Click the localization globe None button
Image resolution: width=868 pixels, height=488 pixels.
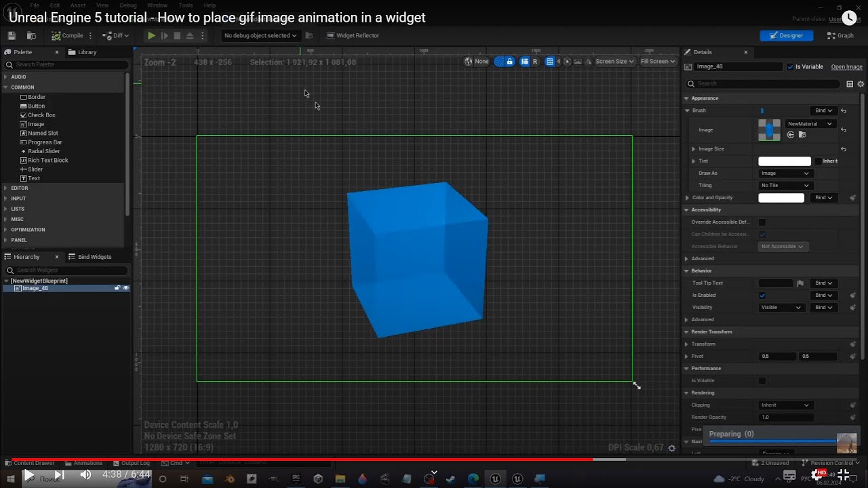point(476,61)
